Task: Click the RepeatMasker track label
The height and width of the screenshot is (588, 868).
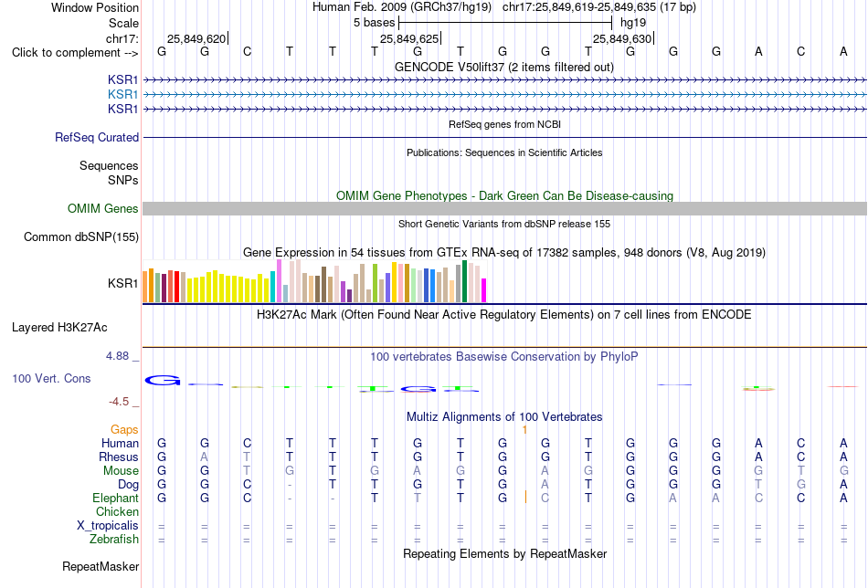Action: tap(101, 566)
